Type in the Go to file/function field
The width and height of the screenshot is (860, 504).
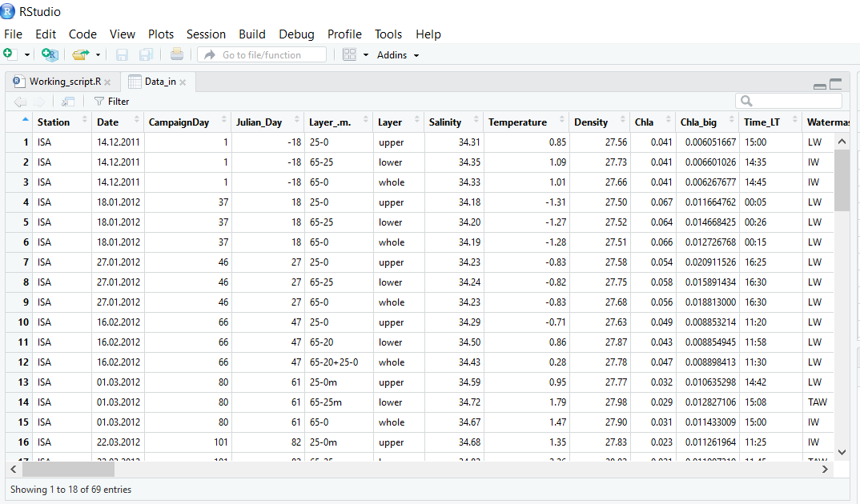click(264, 54)
